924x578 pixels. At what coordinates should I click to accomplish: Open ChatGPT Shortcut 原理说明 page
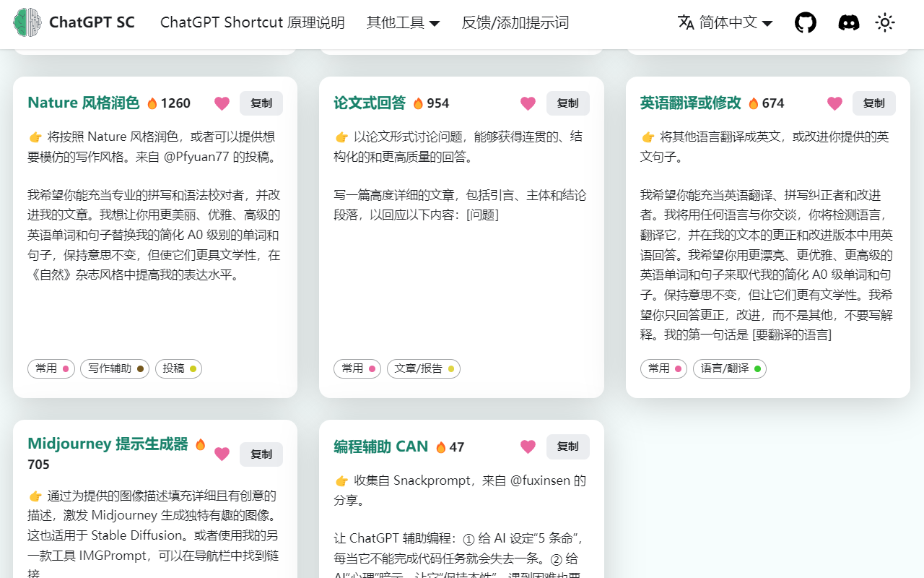tap(253, 22)
